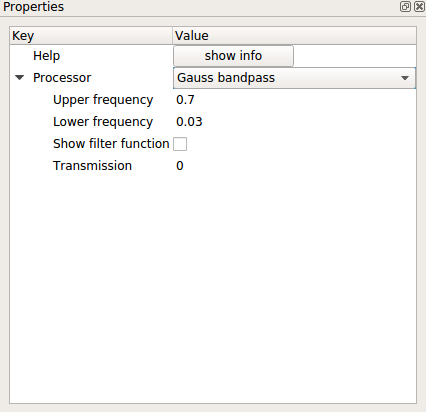Edit the Lower frequency value 0.03
Viewport: 426px width, 412px height.
pos(189,122)
